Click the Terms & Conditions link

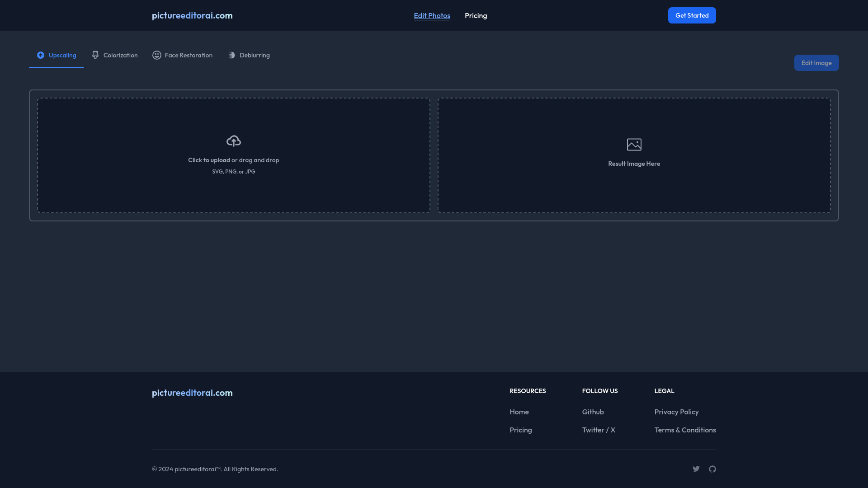[684, 430]
